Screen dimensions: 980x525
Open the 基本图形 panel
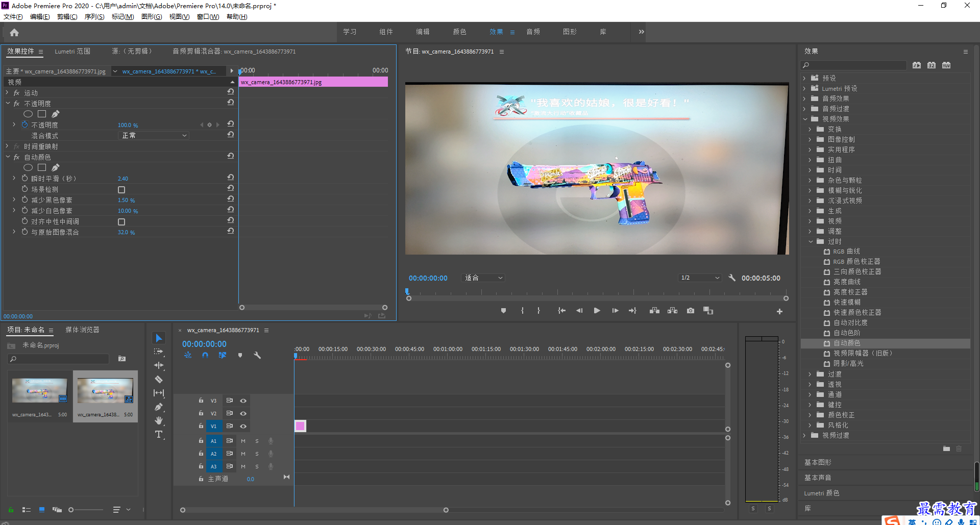[x=818, y=462]
